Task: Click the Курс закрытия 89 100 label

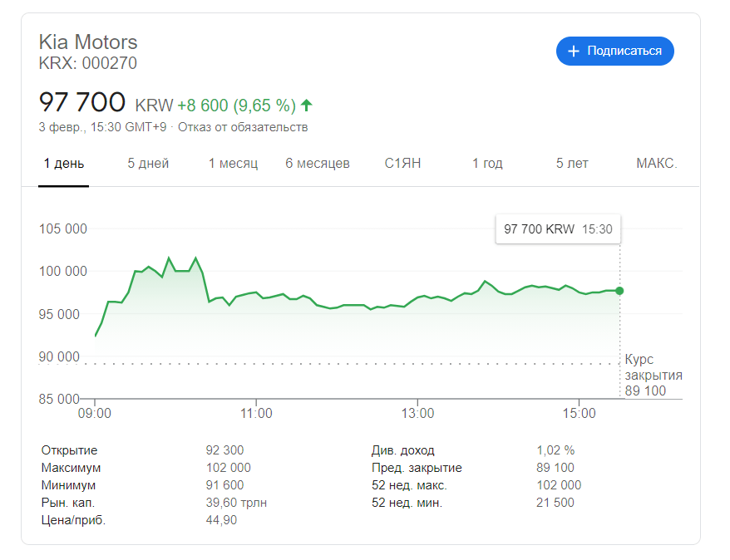Action: pos(654,375)
